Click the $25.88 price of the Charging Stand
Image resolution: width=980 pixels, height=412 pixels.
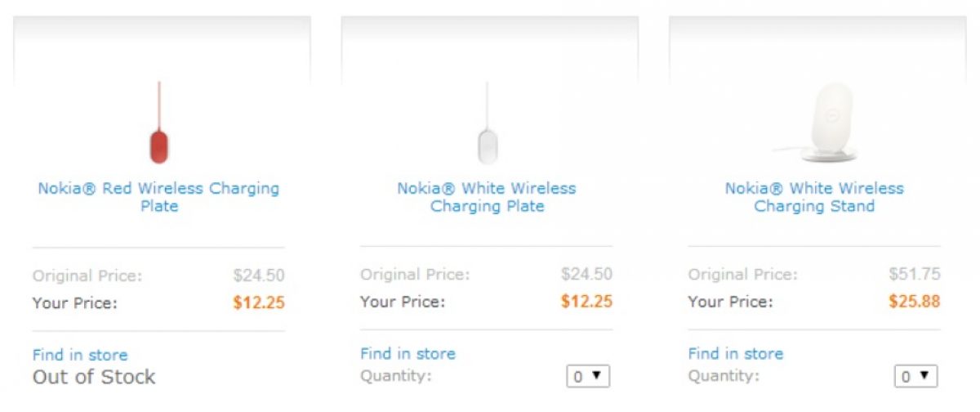tap(914, 302)
